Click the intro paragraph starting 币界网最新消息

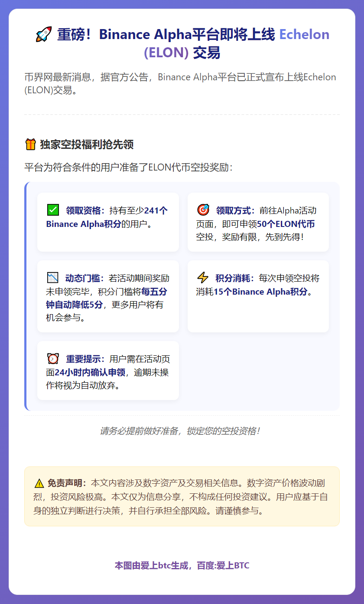(x=180, y=84)
